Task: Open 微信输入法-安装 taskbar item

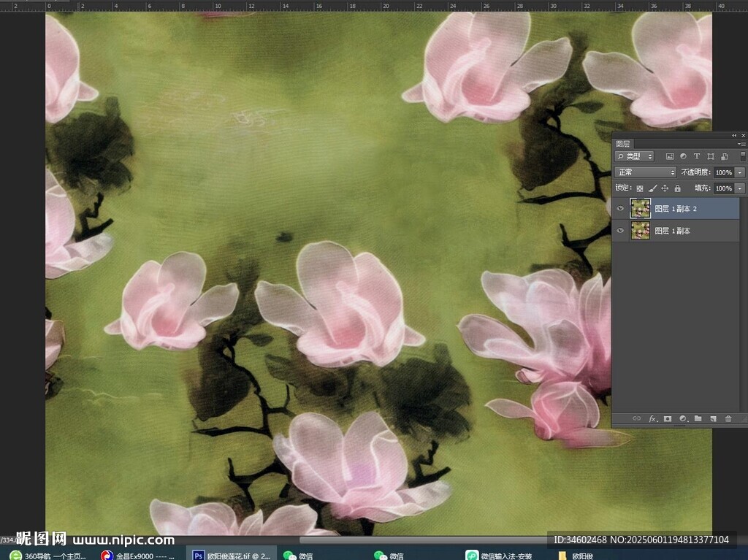Action: [500, 555]
